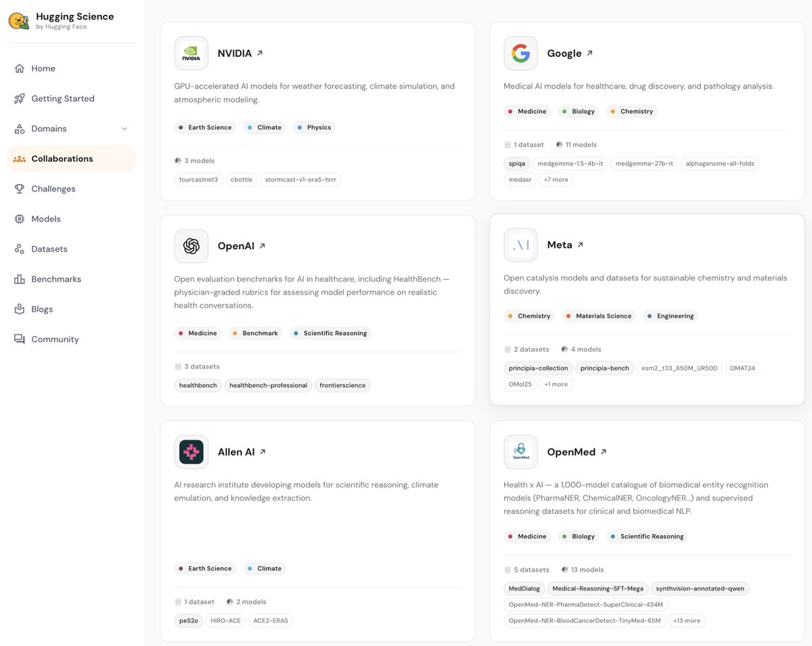
Task: Click the Allen AI logo thumbnail
Action: tap(191, 452)
